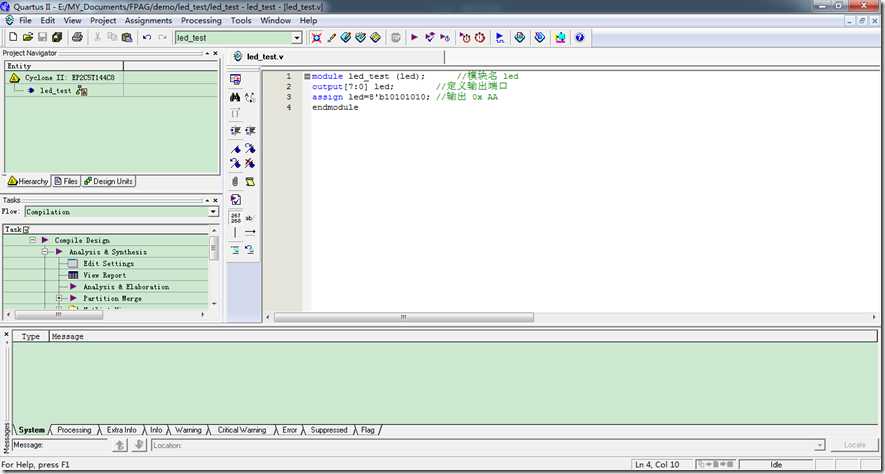
Task: Click the Save diskette icon
Action: pos(42,37)
